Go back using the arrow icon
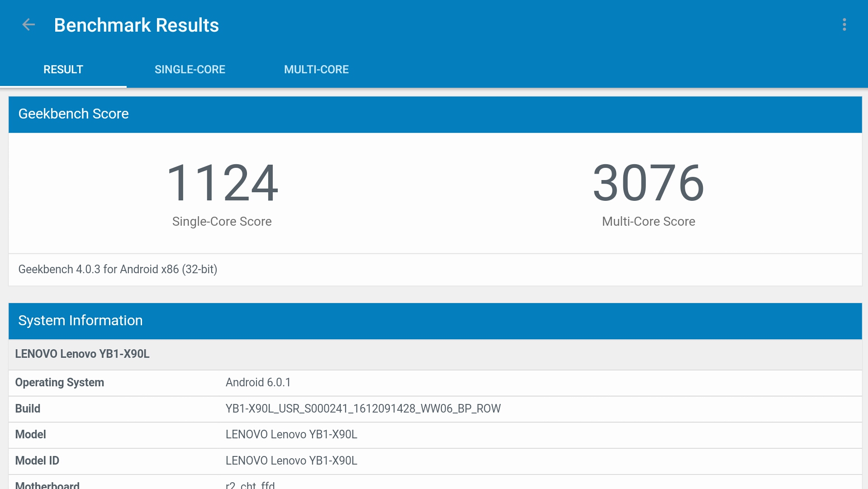Screen dimensions: 868x489 [28, 25]
